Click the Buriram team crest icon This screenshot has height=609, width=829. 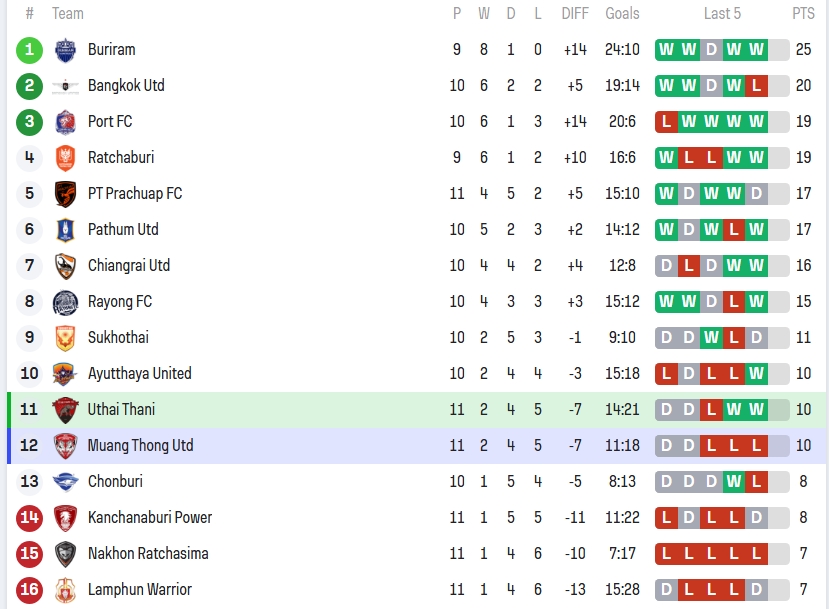[66, 50]
